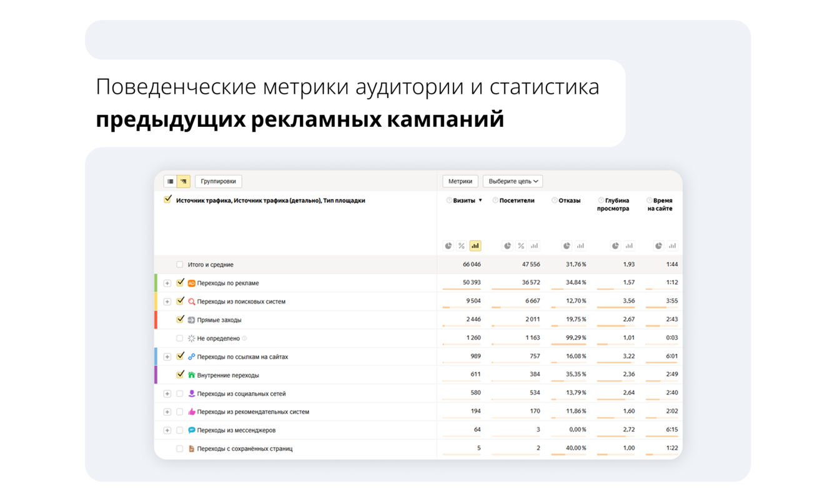Click bar chart icon under Время на сайте
Viewport: 837px width, 504px height.
tap(672, 245)
